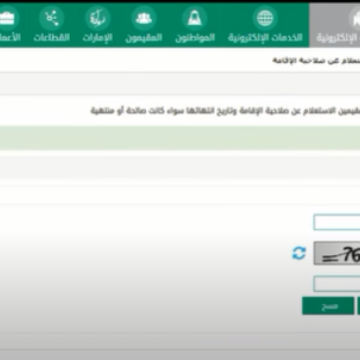This screenshot has height=360, width=360.
Task: Refresh the captcha with the blue arrows icon
Action: click(299, 253)
